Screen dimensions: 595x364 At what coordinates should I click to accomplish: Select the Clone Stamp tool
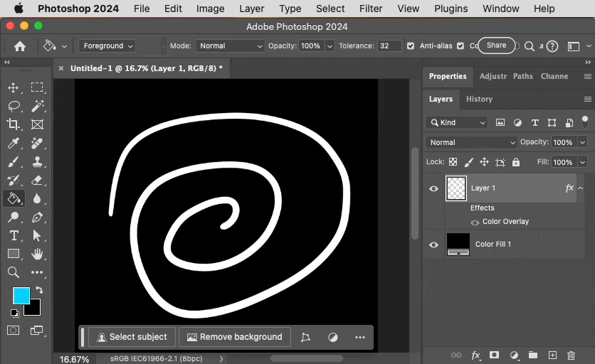(37, 161)
